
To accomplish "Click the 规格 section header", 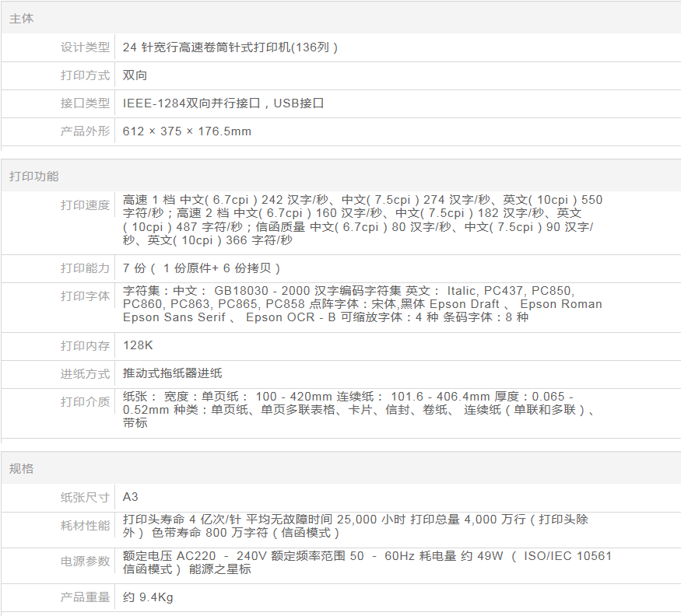I will (x=22, y=469).
